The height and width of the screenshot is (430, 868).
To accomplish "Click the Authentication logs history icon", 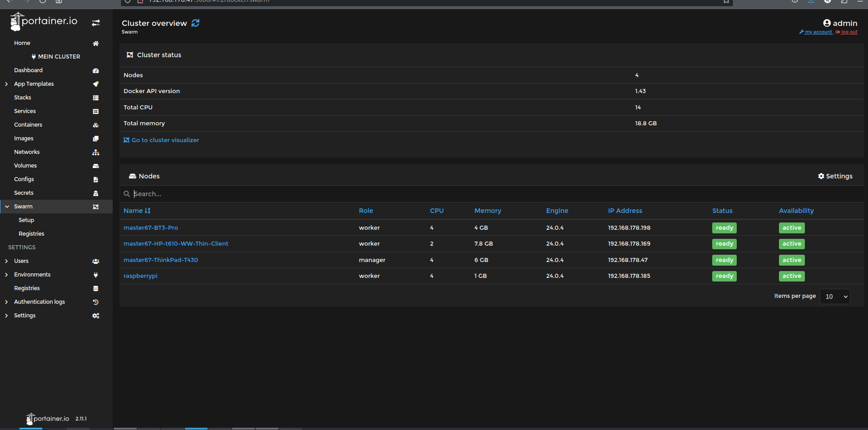I will point(96,302).
